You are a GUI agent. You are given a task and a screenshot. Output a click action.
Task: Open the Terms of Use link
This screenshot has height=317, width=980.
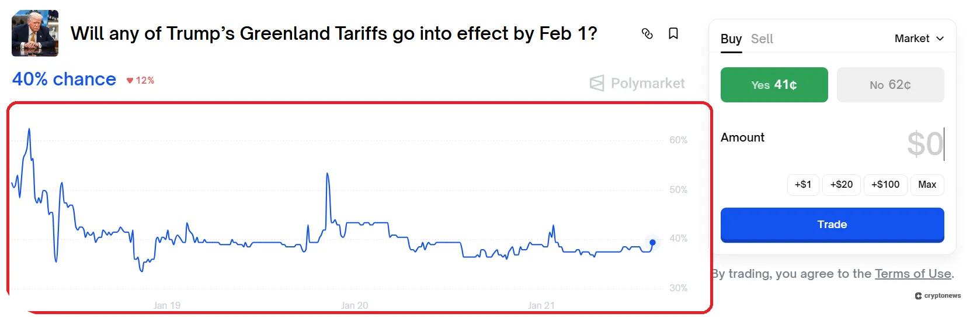point(913,274)
